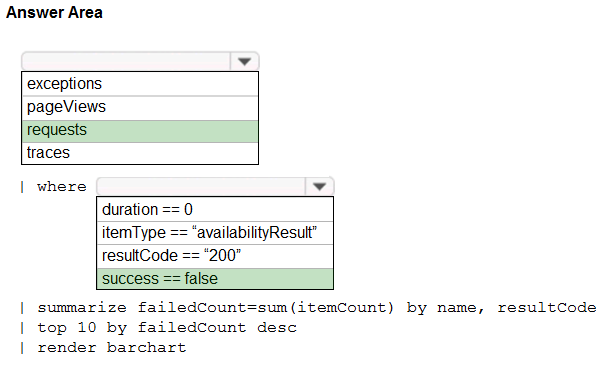Pick the traces table option
Screen dimensions: 600x372
140,153
